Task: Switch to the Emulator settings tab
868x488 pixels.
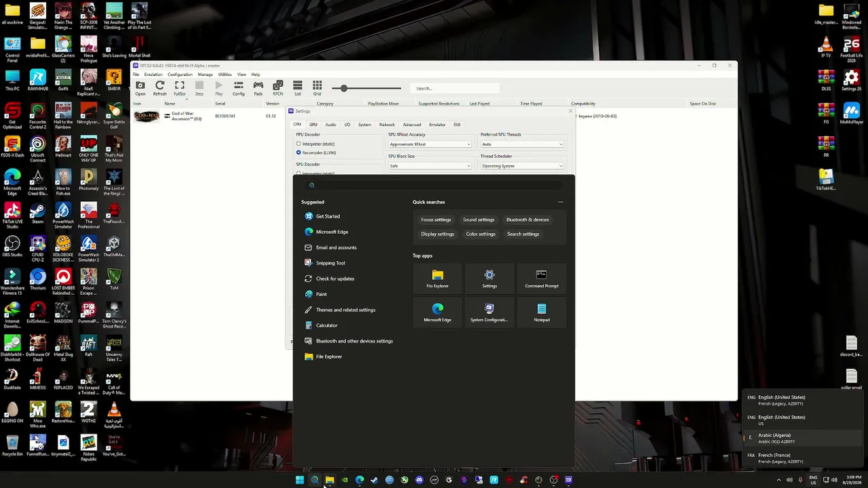Action: pos(437,125)
